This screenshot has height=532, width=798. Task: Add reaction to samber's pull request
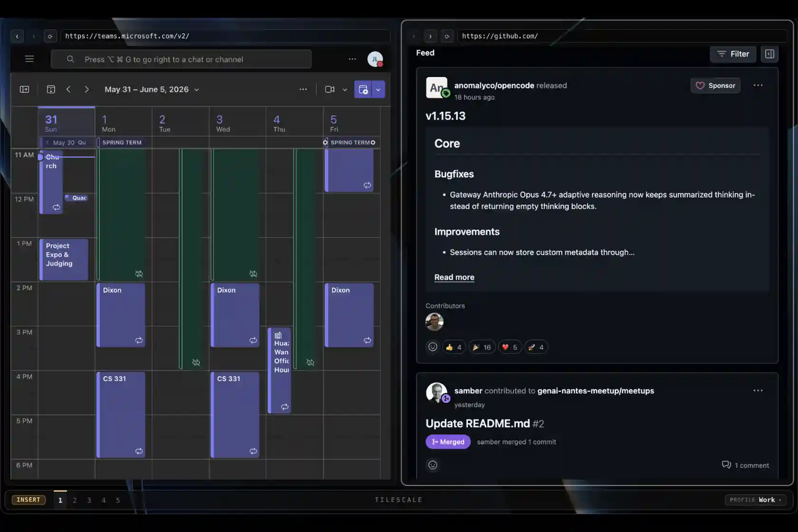[433, 465]
